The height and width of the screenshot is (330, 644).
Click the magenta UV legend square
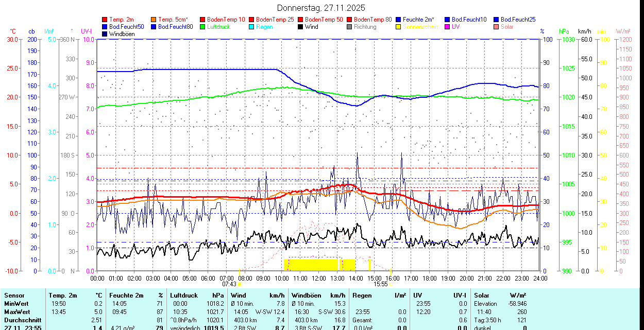(448, 27)
